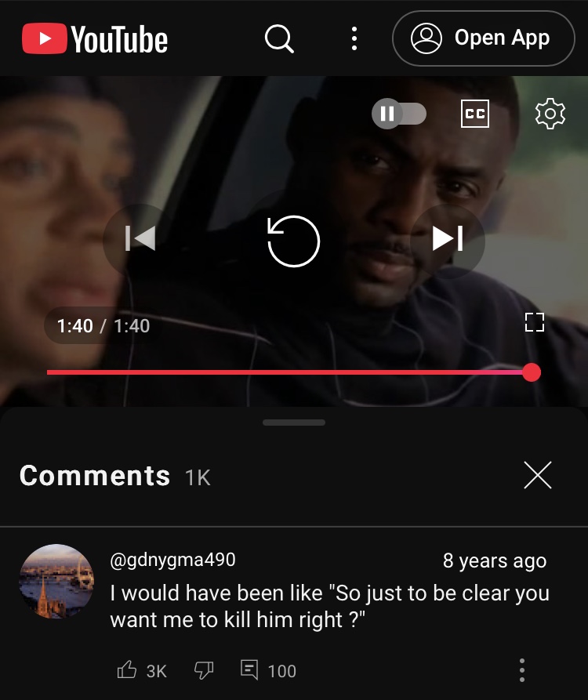Dislike the top comment
Image resolution: width=588 pixels, height=700 pixels.
204,670
